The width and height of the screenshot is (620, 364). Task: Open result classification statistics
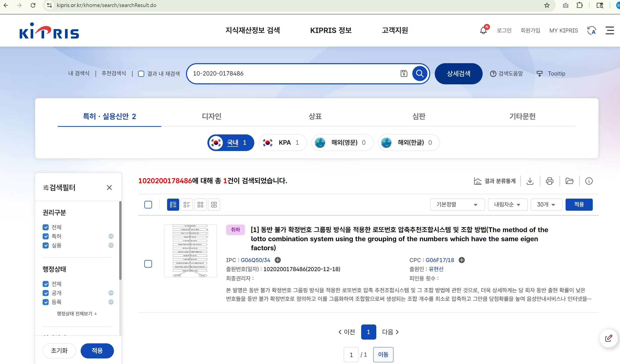(x=495, y=181)
